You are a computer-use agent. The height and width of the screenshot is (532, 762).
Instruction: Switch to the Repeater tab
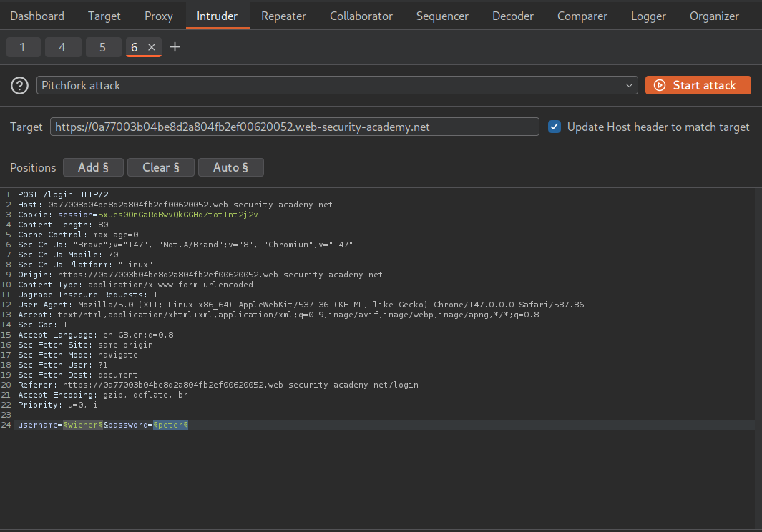tap(283, 16)
